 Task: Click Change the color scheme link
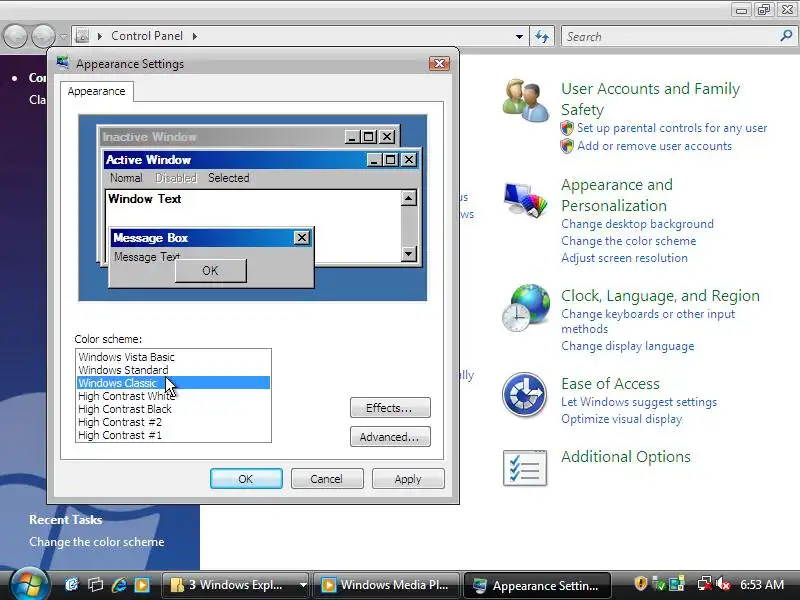click(x=629, y=241)
